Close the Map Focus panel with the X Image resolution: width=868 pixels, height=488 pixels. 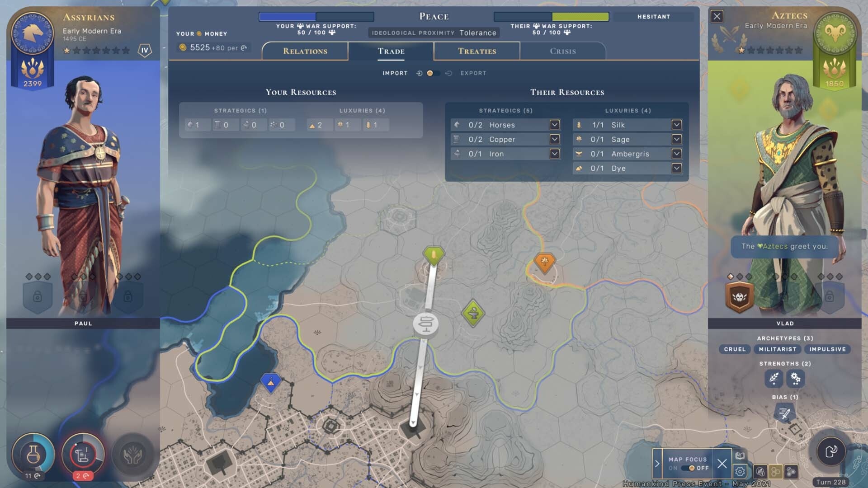[722, 464]
